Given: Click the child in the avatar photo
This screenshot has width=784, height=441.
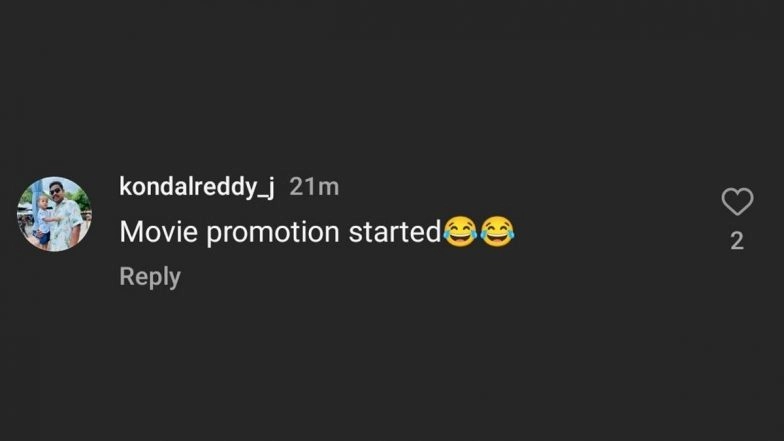Looking at the screenshot, I should pos(42,218).
